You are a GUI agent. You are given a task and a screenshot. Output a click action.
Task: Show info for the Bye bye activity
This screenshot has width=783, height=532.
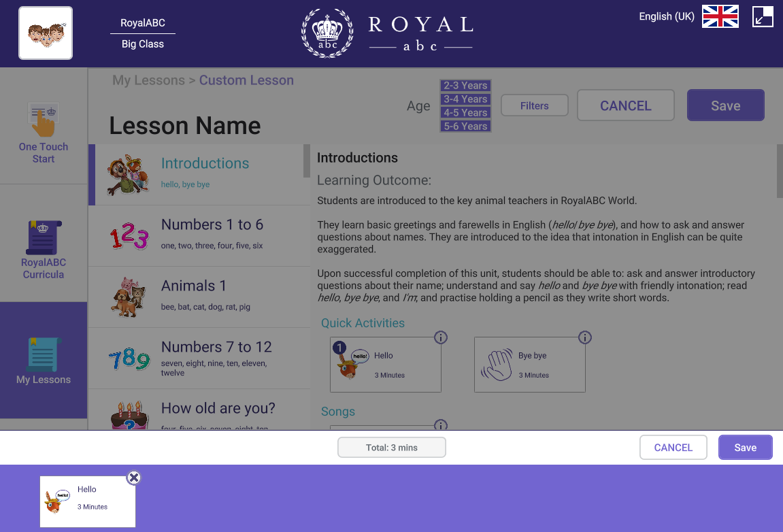(x=585, y=337)
